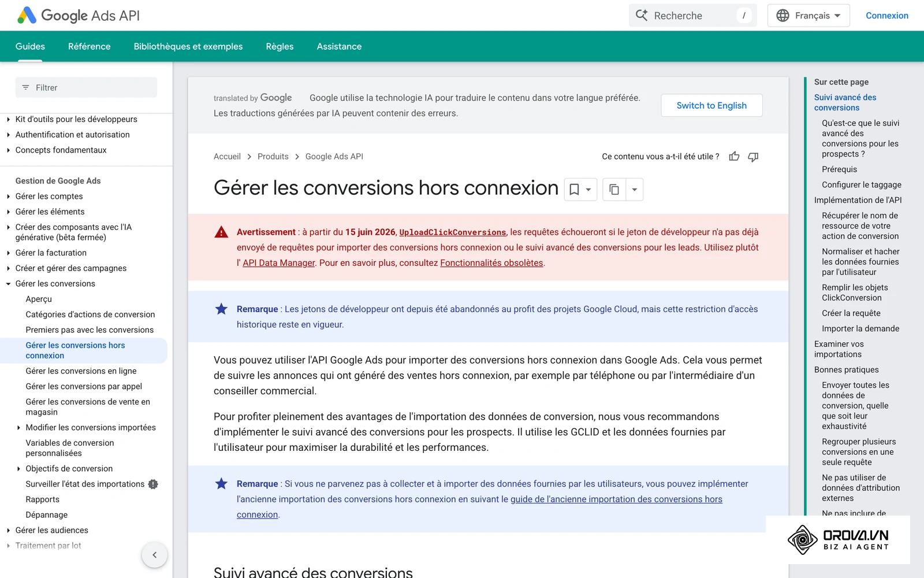
Task: Click the Accueil breadcrumb link
Action: tap(227, 157)
